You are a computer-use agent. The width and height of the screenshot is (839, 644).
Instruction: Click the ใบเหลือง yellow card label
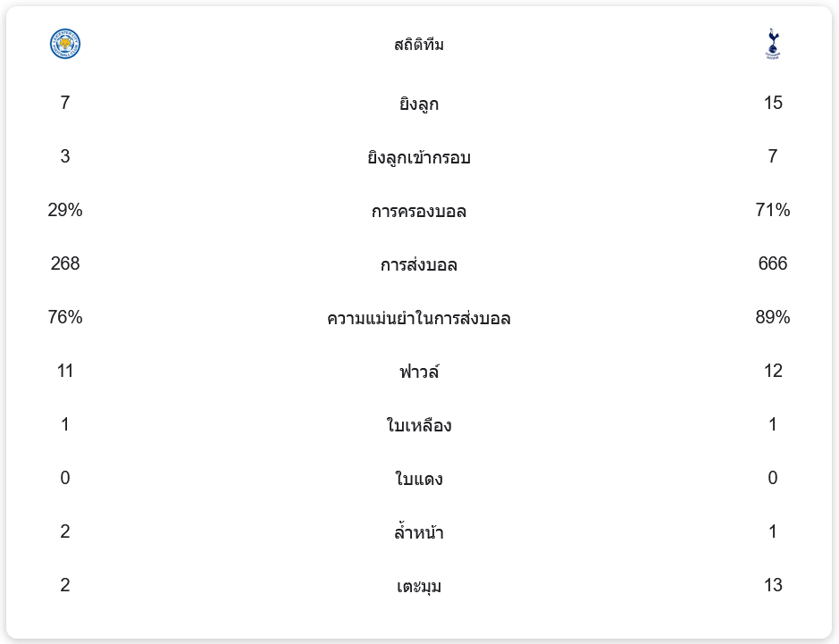[419, 425]
